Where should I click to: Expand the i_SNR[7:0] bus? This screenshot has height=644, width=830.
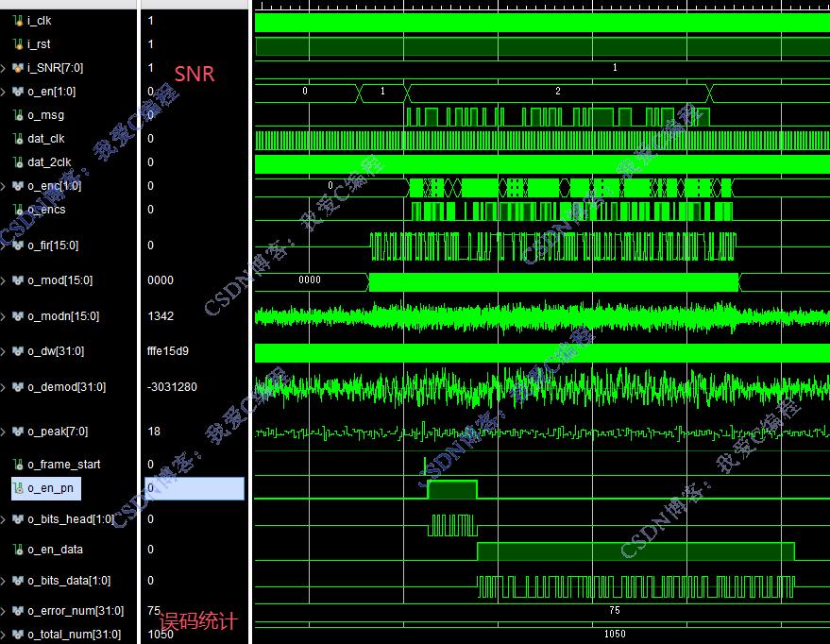[x=4, y=68]
